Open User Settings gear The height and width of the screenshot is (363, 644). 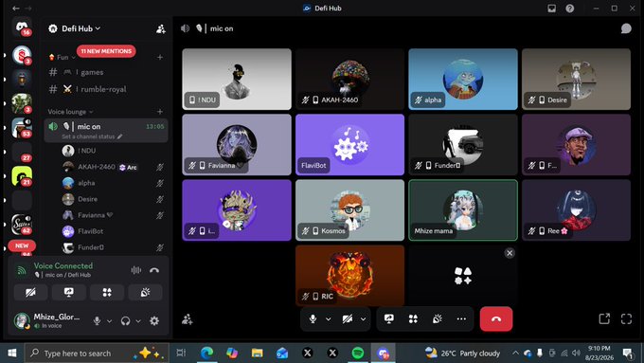pyautogui.click(x=154, y=320)
